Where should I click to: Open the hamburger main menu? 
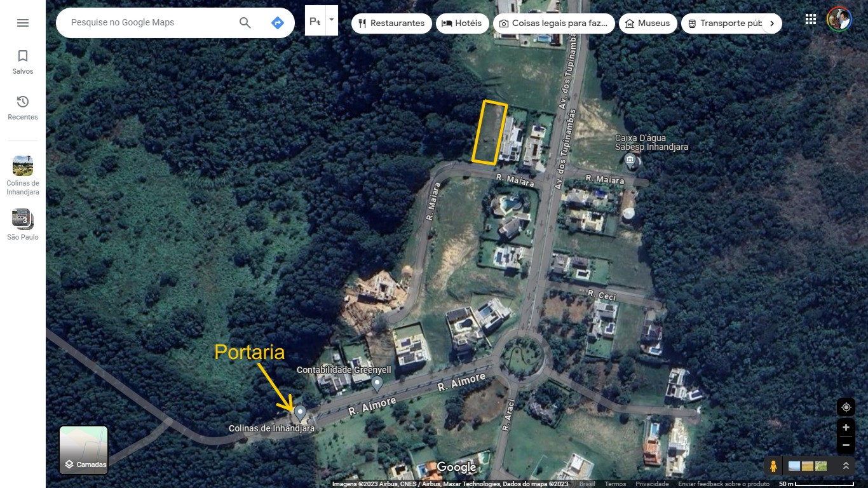tap(23, 23)
